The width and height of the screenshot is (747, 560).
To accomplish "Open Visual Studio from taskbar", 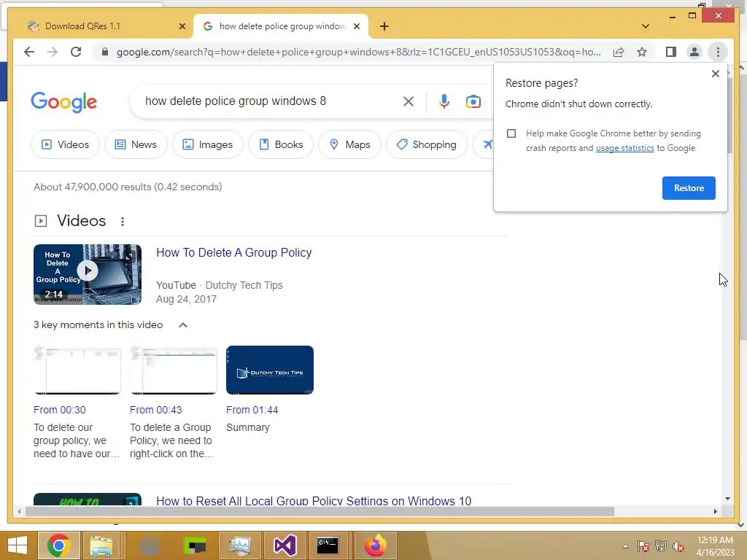I will pyautogui.click(x=285, y=545).
